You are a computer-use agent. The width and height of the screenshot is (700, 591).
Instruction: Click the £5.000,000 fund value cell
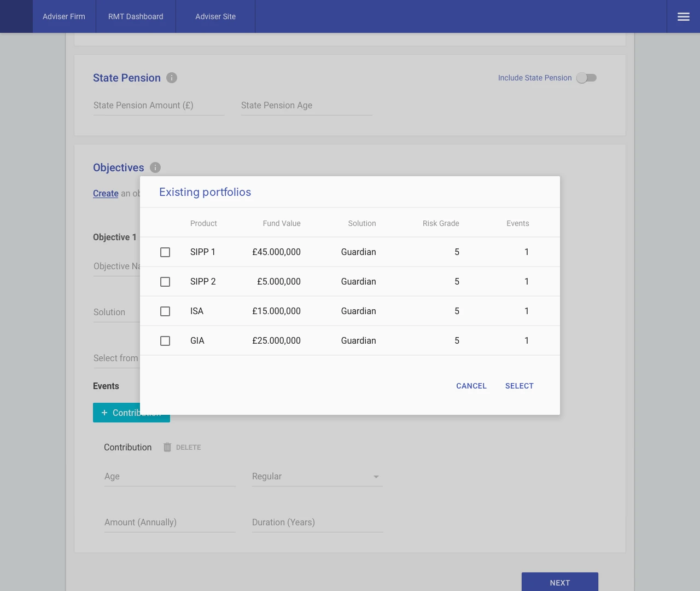(279, 282)
